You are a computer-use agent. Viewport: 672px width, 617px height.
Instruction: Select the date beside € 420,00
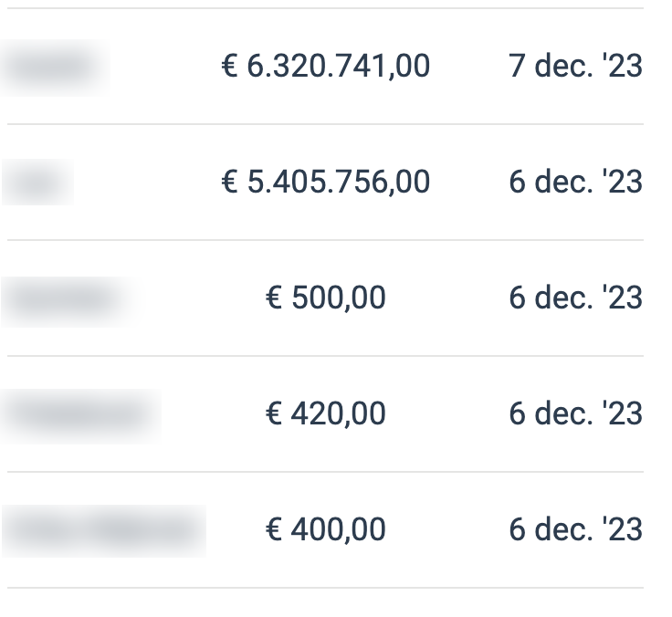click(575, 414)
